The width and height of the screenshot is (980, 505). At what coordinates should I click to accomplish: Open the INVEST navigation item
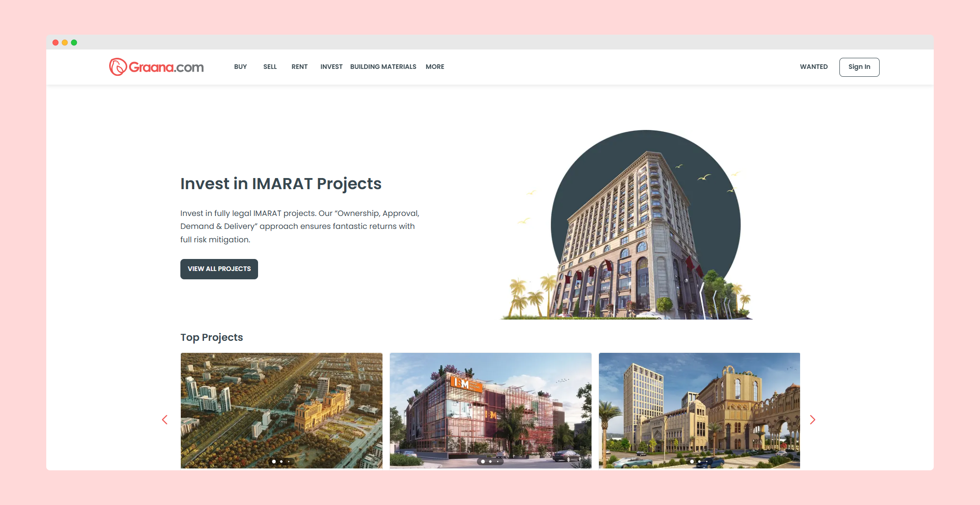coord(331,67)
